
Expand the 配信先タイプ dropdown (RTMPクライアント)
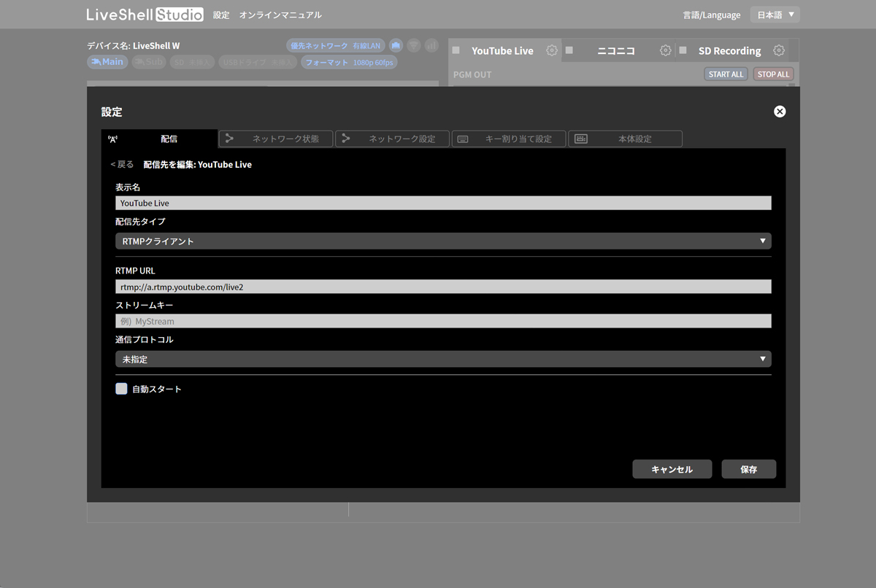click(x=443, y=241)
